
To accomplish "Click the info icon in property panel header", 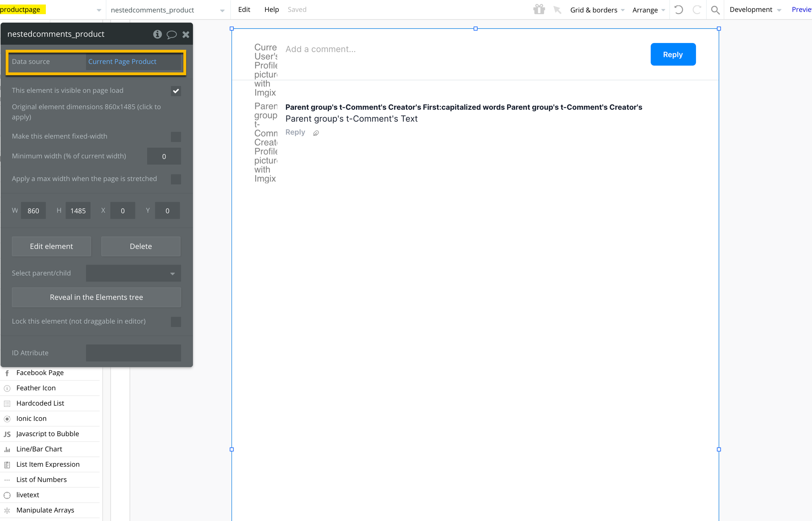I will [x=157, y=34].
